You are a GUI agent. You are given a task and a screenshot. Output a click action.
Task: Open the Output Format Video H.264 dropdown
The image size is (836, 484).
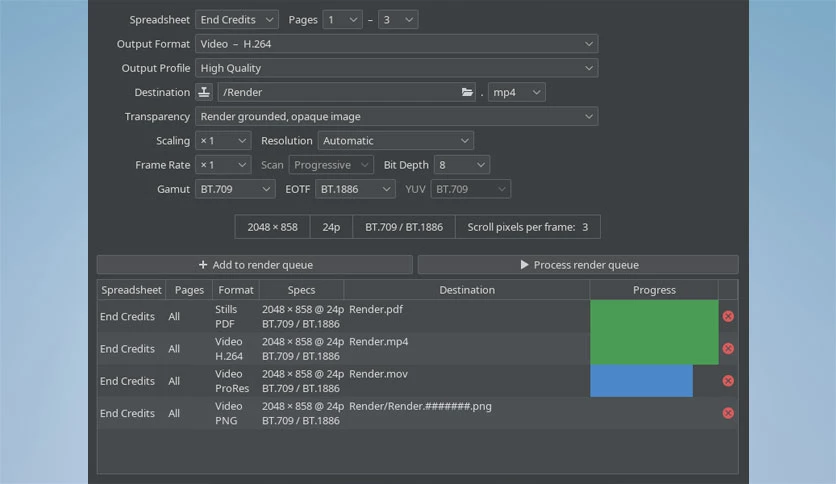point(396,44)
